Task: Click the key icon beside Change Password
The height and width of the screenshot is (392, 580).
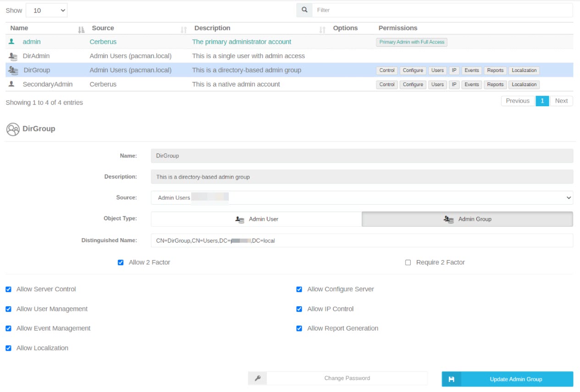Action: tap(258, 378)
